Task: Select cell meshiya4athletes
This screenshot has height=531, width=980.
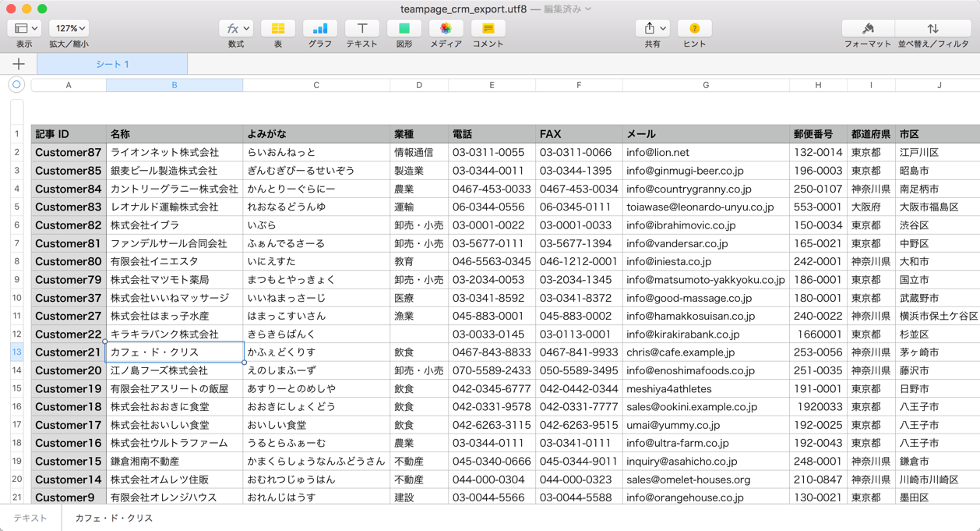Action: (x=706, y=389)
